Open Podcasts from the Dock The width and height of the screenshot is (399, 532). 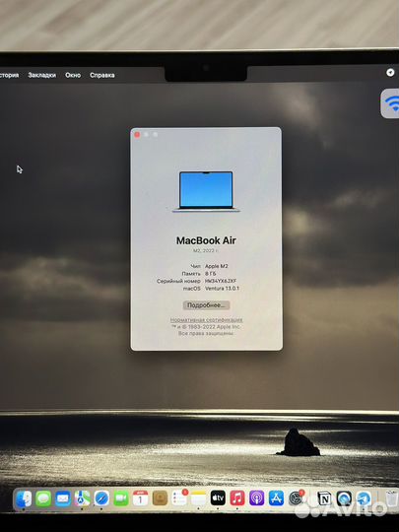click(257, 499)
